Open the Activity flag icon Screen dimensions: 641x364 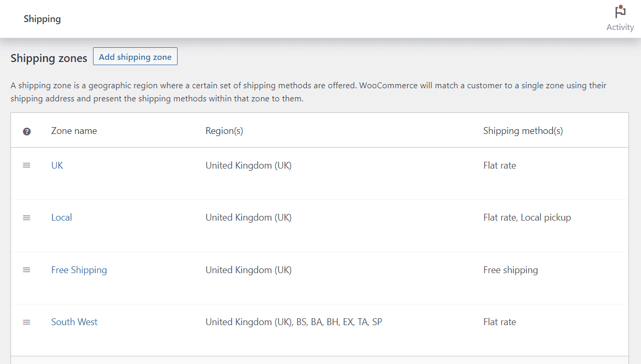coord(620,12)
